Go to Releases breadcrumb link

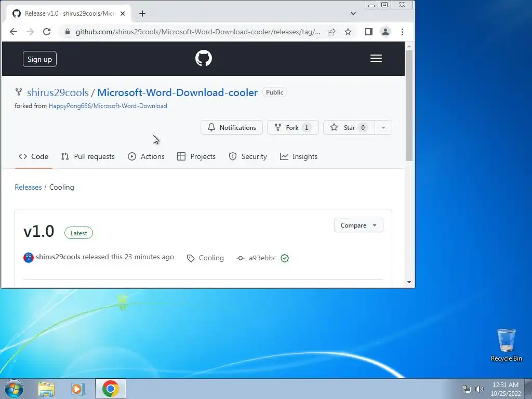point(28,187)
